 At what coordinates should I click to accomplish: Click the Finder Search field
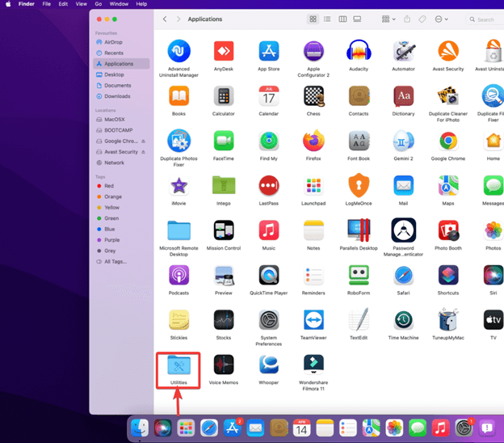tap(485, 19)
